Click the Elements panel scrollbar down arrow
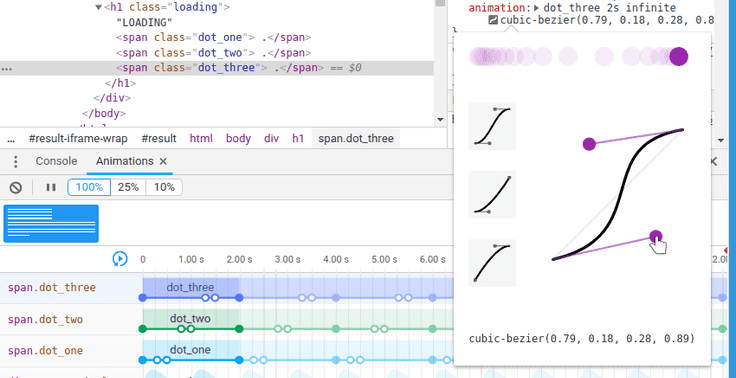 440,120
